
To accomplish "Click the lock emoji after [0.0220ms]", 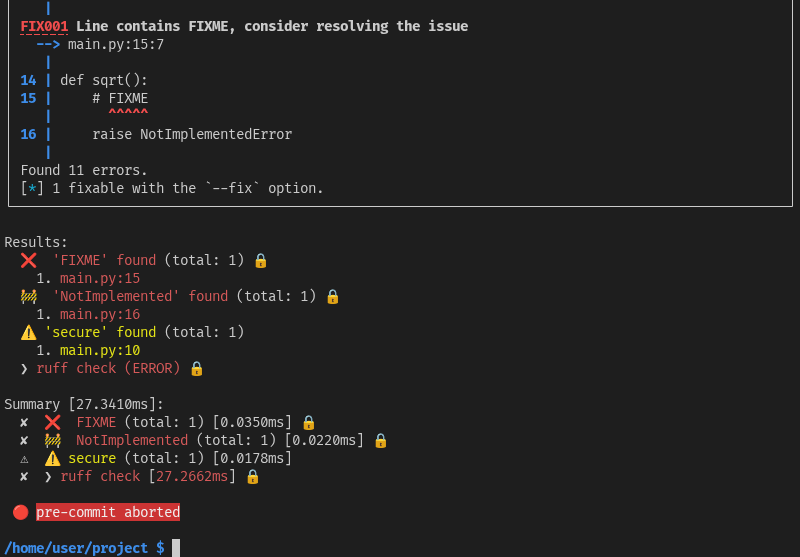I will click(x=381, y=440).
